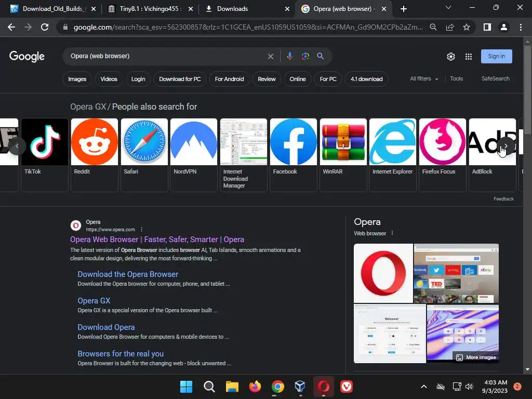The width and height of the screenshot is (532, 399).
Task: Filter results by Videos
Action: pyautogui.click(x=109, y=79)
